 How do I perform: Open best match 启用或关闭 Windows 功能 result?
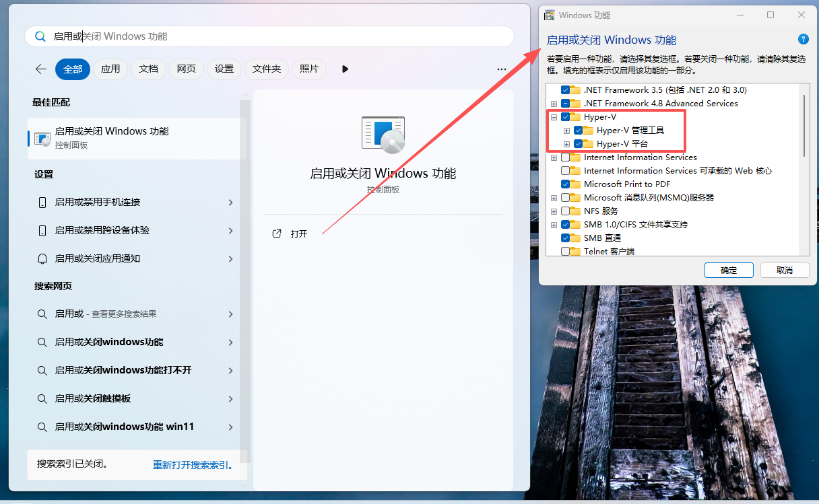tap(137, 137)
